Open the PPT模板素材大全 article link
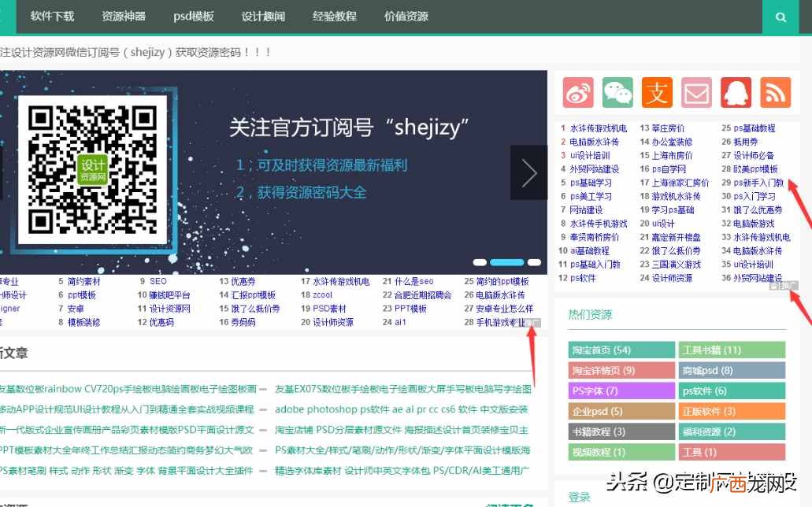 126,450
